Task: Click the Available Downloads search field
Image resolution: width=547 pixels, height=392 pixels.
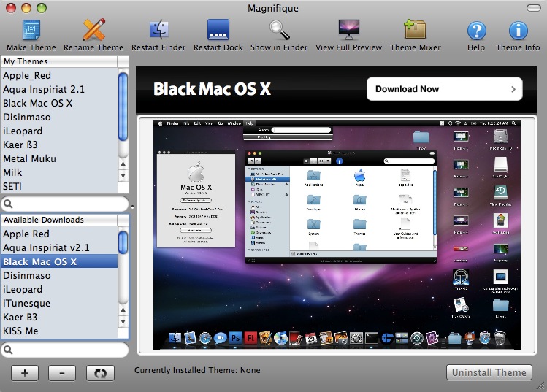Action: [64, 350]
